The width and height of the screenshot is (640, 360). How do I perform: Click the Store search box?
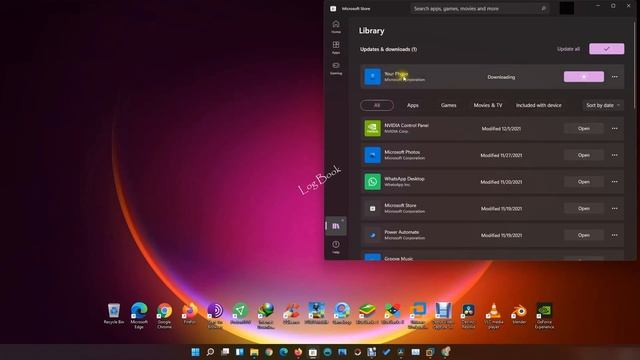480,9
